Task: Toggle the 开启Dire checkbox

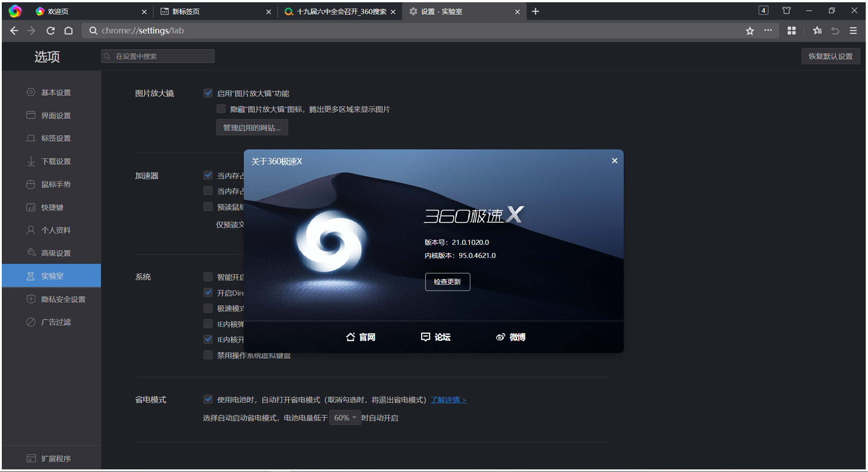Action: tap(208, 293)
